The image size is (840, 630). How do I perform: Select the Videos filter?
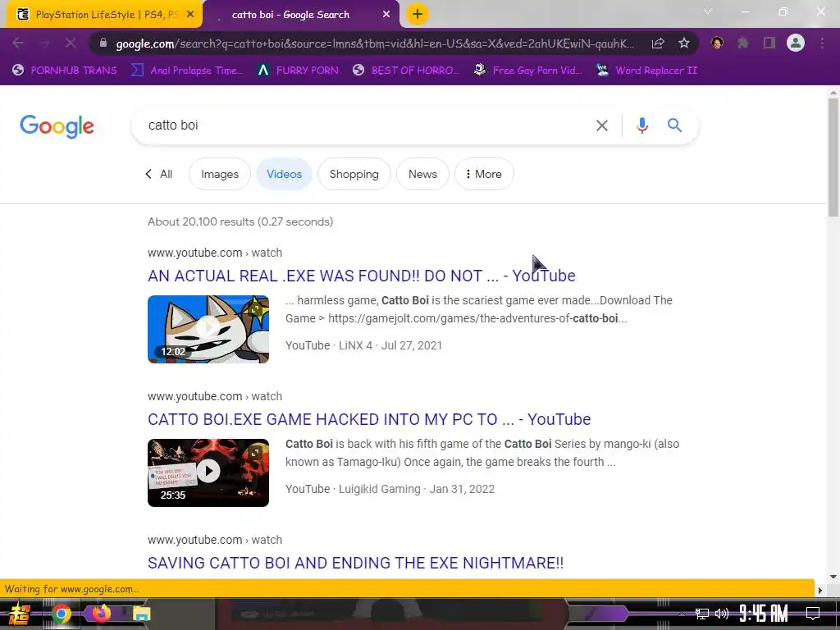(285, 174)
